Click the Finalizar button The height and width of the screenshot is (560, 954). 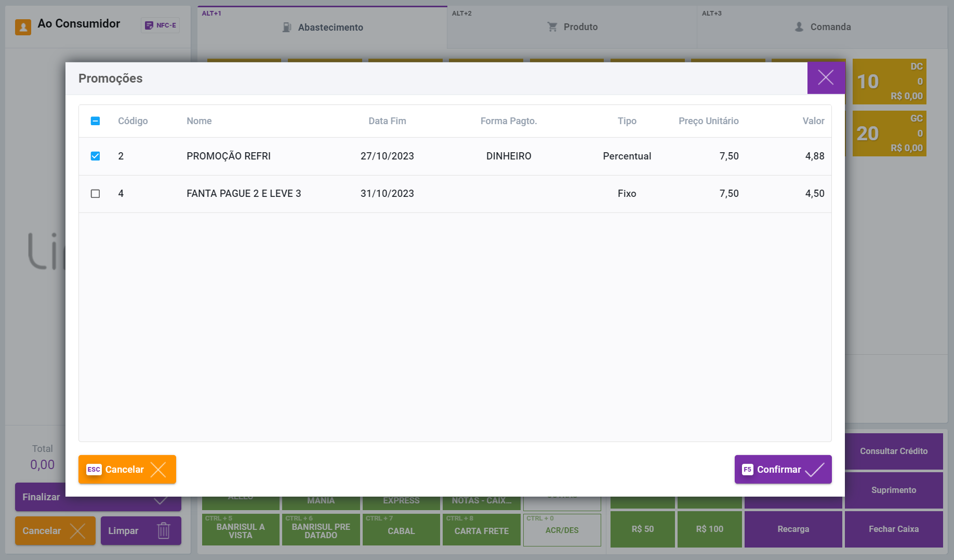point(98,497)
